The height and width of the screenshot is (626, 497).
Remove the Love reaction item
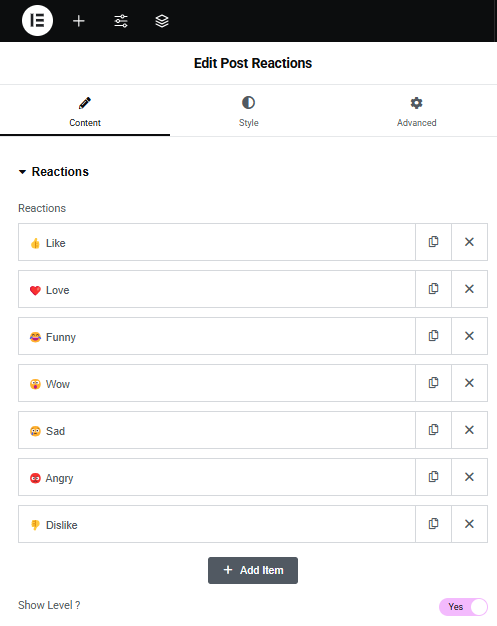(469, 289)
